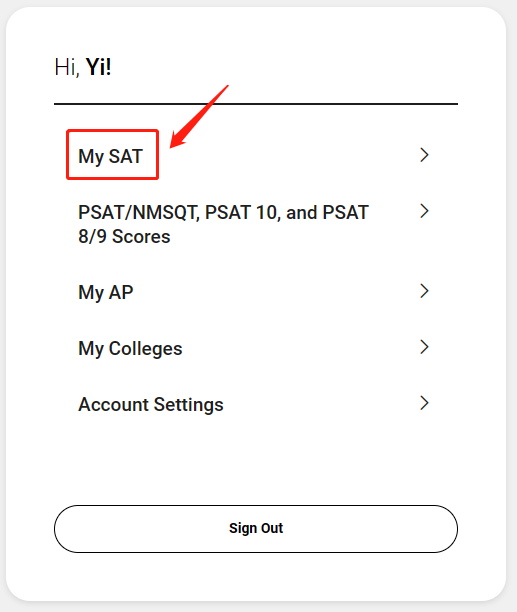Click the "PSAT 10" text in scores entry

coord(241,213)
